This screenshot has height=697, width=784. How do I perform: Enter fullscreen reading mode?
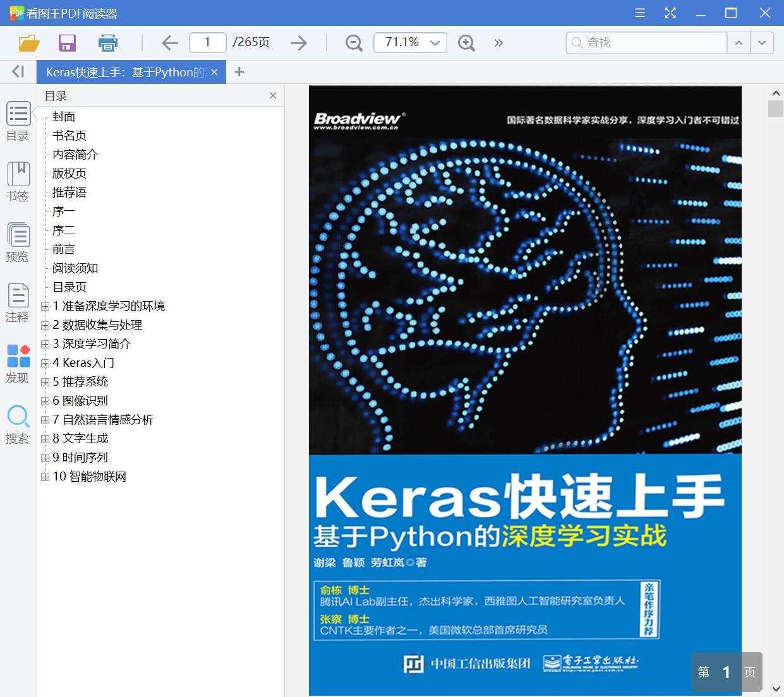click(x=670, y=13)
